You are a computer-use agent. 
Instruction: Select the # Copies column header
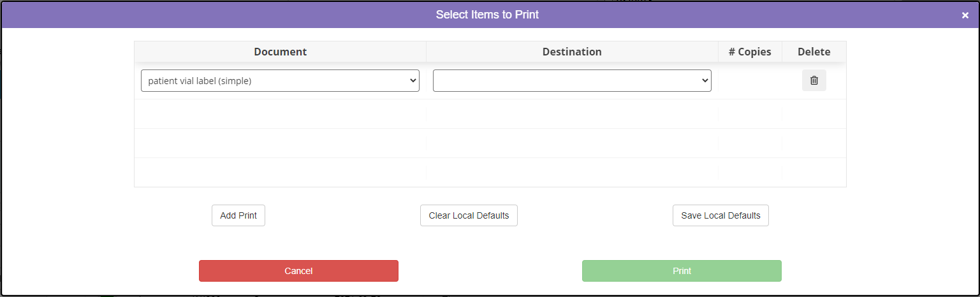click(750, 52)
